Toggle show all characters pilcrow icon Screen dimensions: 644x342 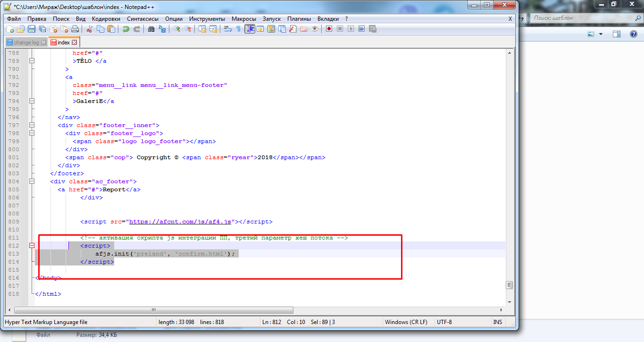click(238, 29)
